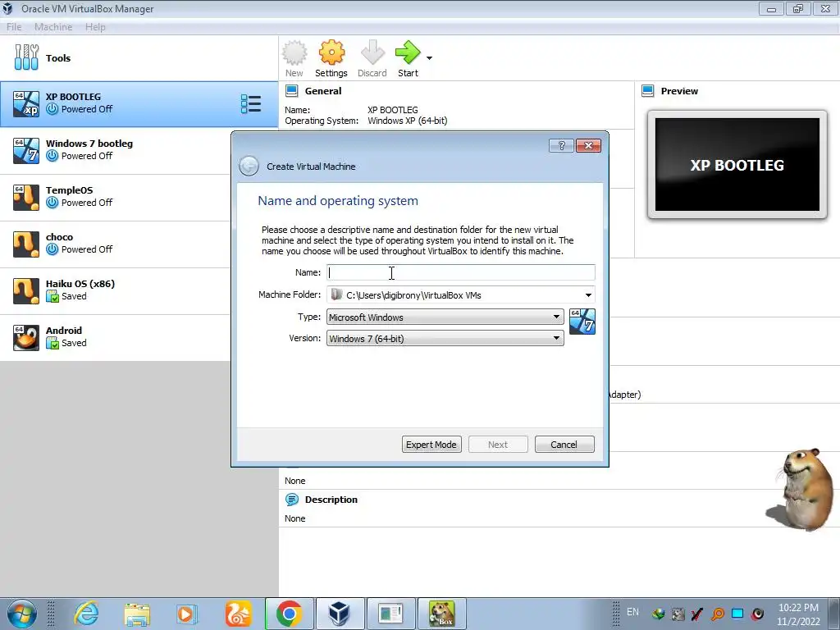Expand the Start button dropdown arrow
The height and width of the screenshot is (630, 840).
429,58
